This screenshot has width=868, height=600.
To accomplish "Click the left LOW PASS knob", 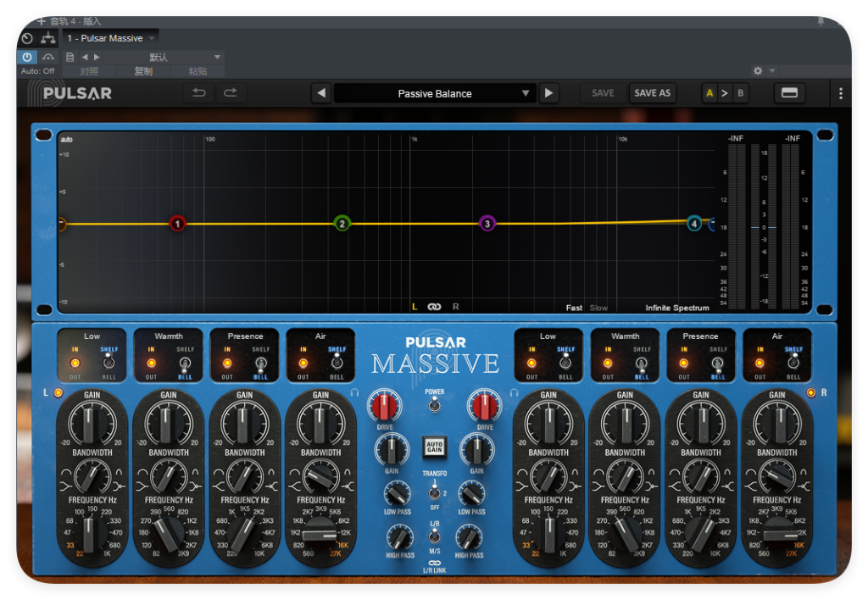I will click(x=397, y=494).
